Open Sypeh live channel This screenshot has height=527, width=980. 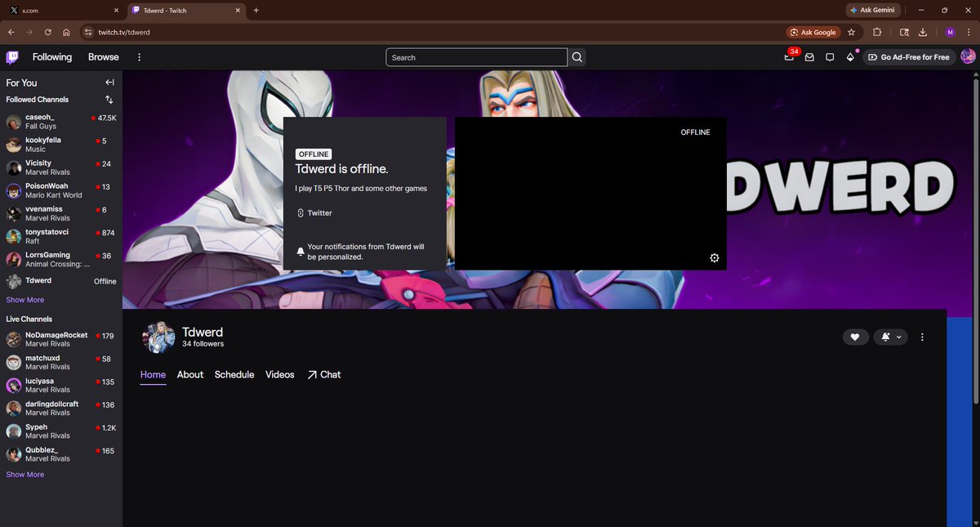coord(61,431)
